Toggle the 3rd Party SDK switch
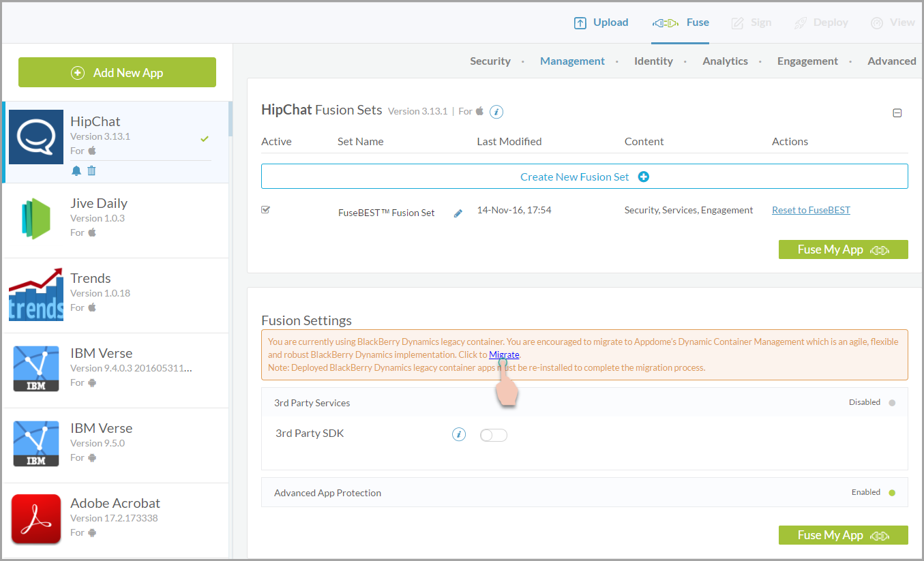 click(494, 435)
